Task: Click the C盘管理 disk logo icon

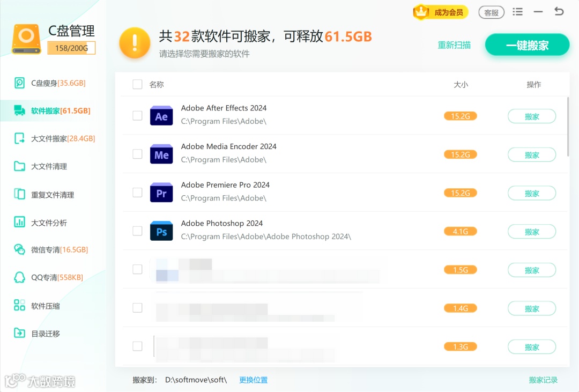Action: [x=26, y=39]
